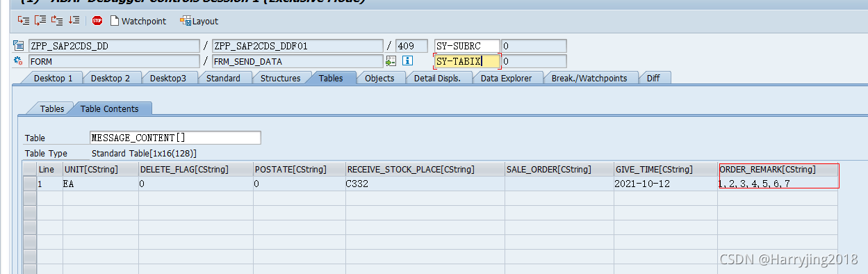
Task: Click the SY-SUBRC variable field
Action: click(467, 47)
